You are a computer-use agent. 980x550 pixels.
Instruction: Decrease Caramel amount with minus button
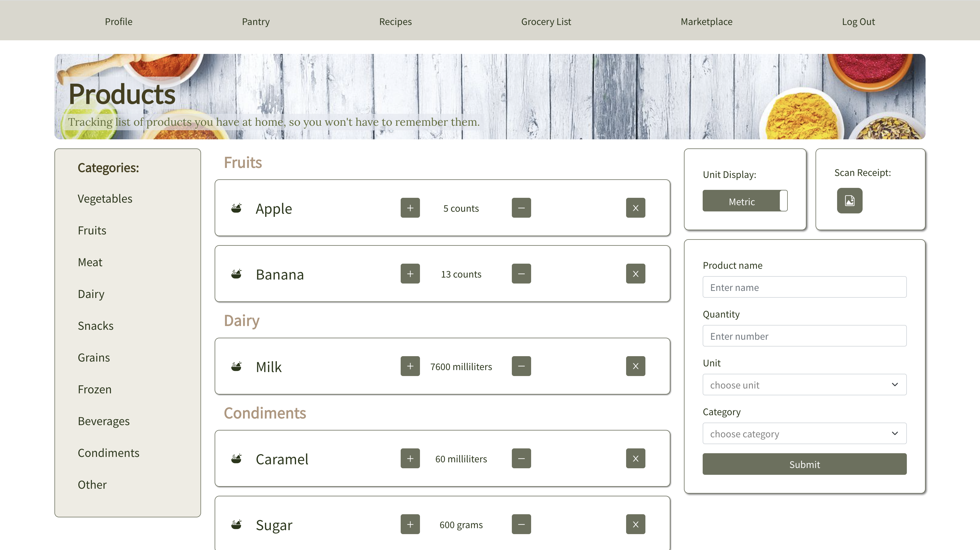(x=521, y=459)
